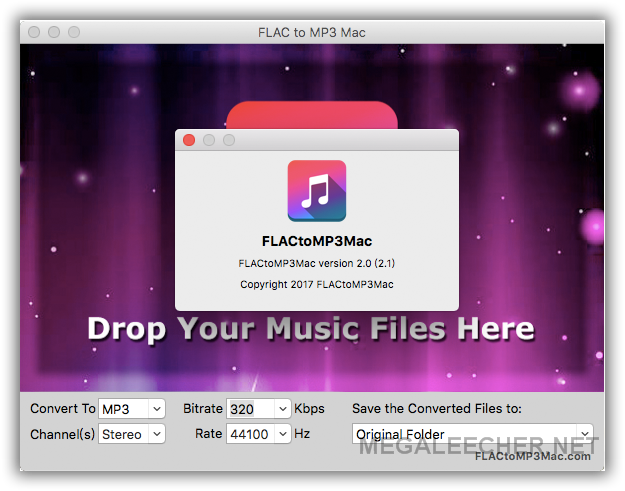Zoom the FLAC to MP3 Mac main window

(74, 32)
